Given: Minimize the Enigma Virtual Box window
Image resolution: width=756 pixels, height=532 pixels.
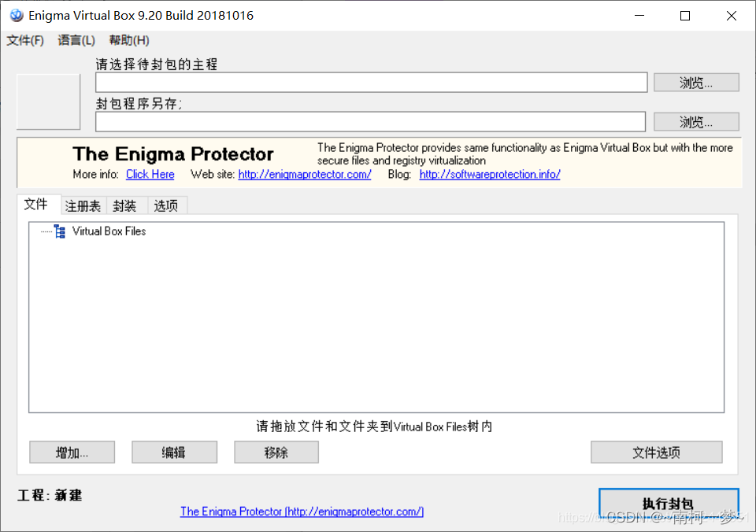Looking at the screenshot, I should tap(639, 16).
